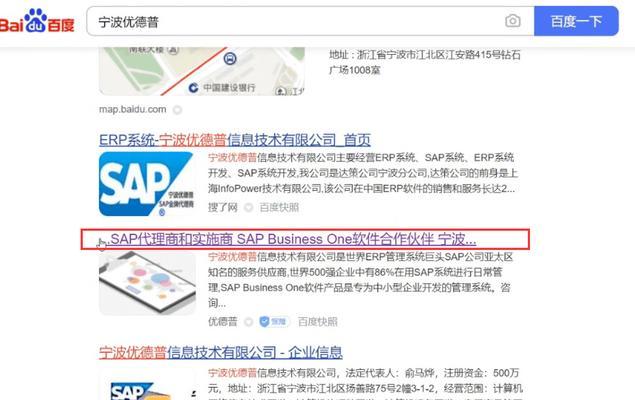Open ERP系统-宁波优德普信息技术有限公司 首页 result
This screenshot has width=635, height=400.
(x=235, y=139)
